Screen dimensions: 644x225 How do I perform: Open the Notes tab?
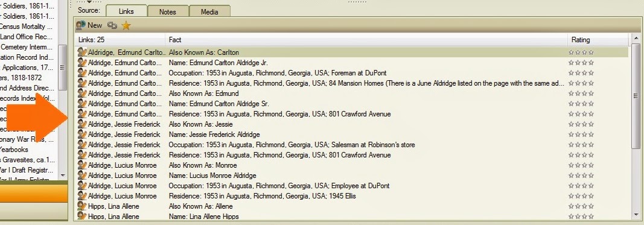tap(168, 12)
